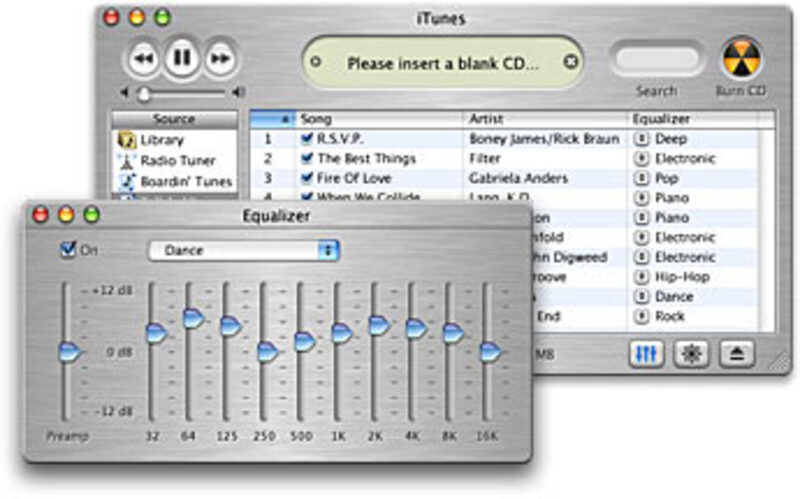Open preset menu for Lang K.D. Piano row
The width and height of the screenshot is (800, 499).
(641, 198)
